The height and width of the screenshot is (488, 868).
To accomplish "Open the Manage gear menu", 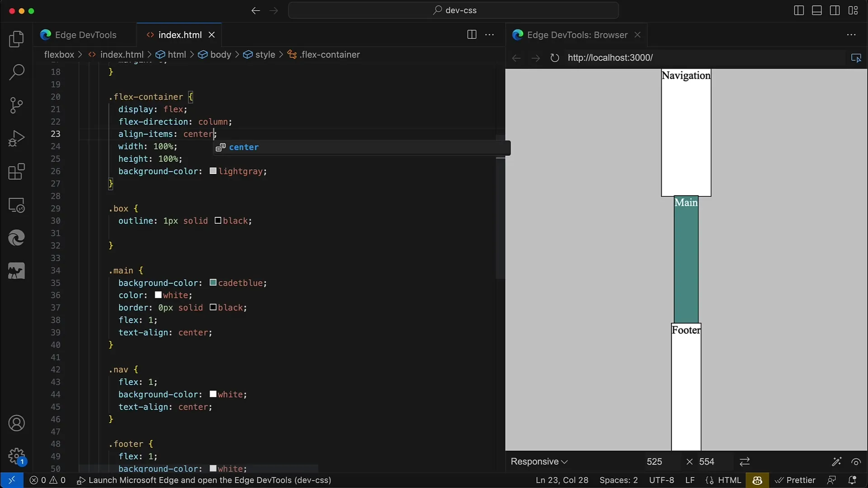I will point(16,456).
